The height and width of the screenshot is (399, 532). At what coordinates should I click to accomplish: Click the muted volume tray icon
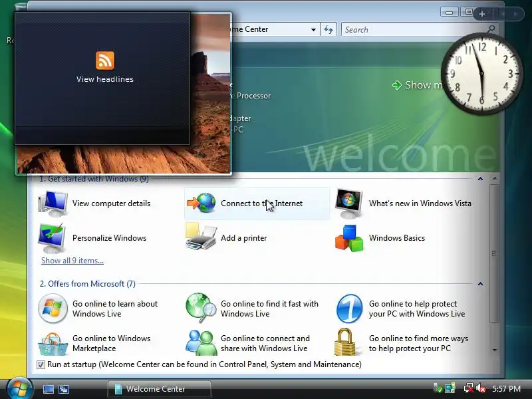point(481,388)
